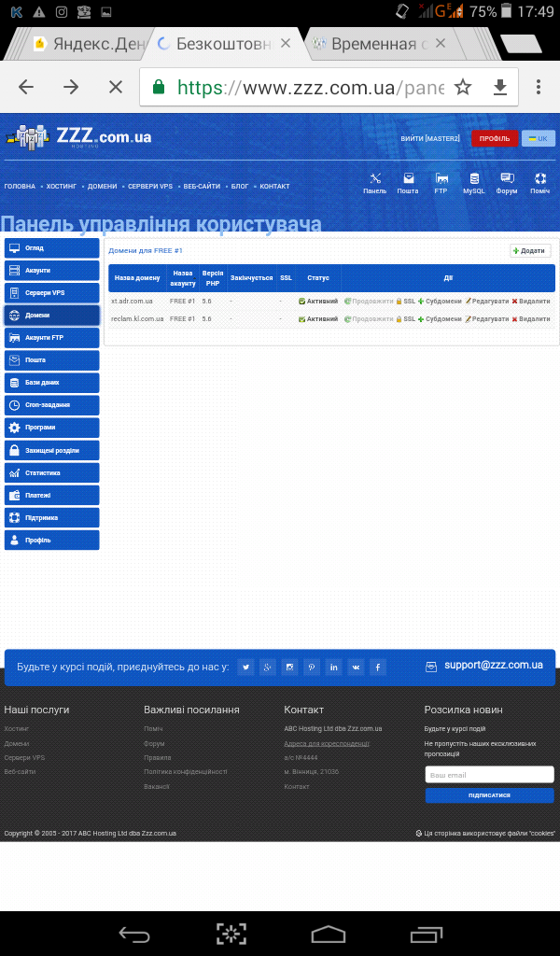Click the Додати button to add domain

(x=530, y=251)
